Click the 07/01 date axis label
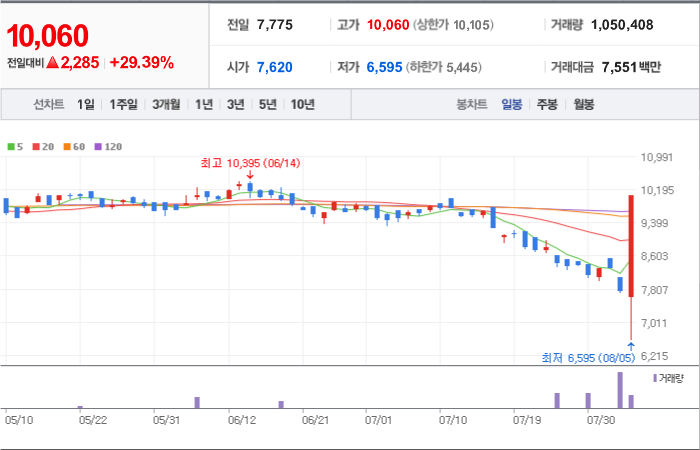 coord(378,421)
